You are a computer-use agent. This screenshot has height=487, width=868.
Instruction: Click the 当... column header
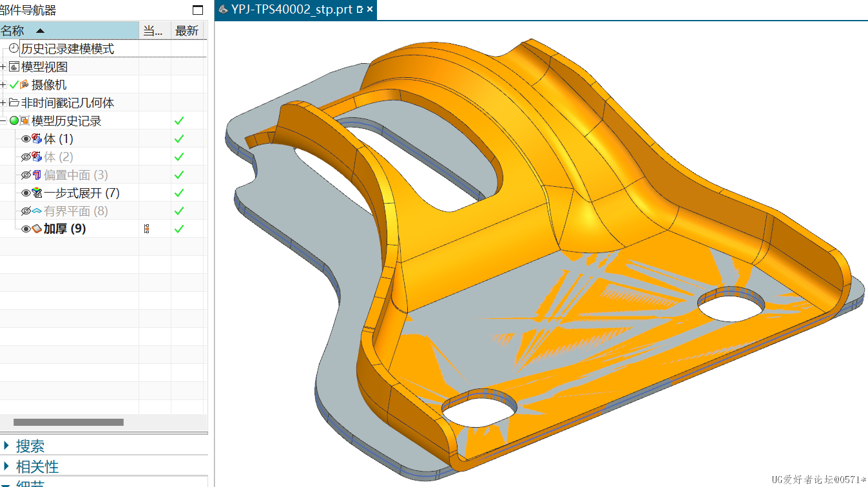pyautogui.click(x=155, y=30)
